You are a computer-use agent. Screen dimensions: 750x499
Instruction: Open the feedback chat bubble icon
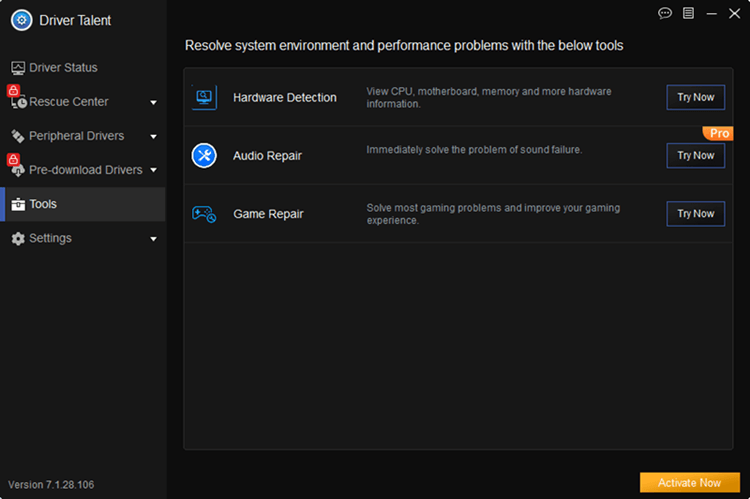[x=664, y=13]
